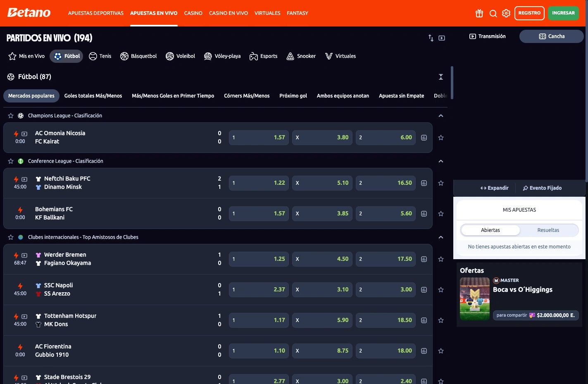
Task: Open the Virtuales menu item
Action: click(267, 13)
